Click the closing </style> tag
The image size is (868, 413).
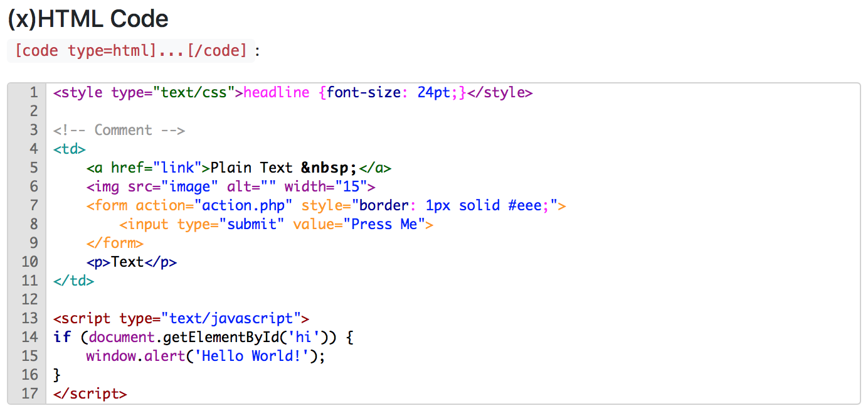click(x=500, y=93)
